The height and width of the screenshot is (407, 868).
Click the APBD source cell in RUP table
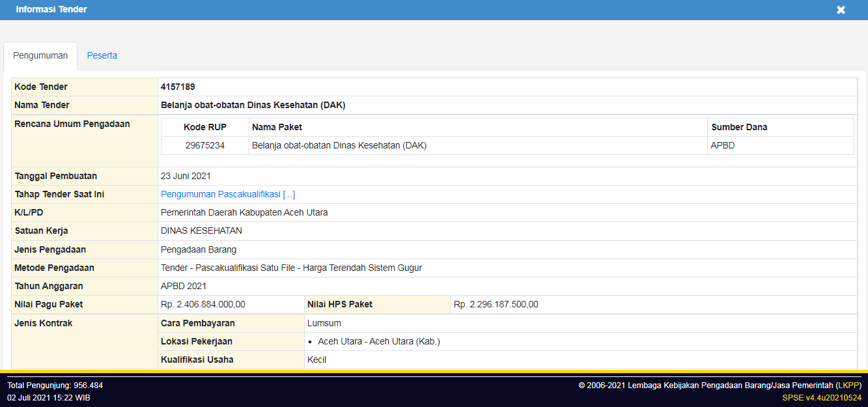click(x=723, y=145)
